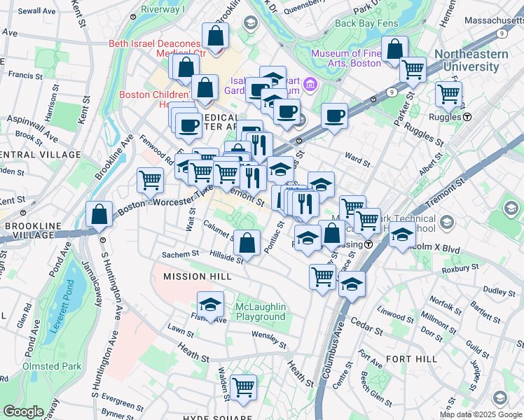Select the graduation cap marker left of Roxbury Crossing
The width and height of the screenshot is (524, 420).
(x=308, y=239)
